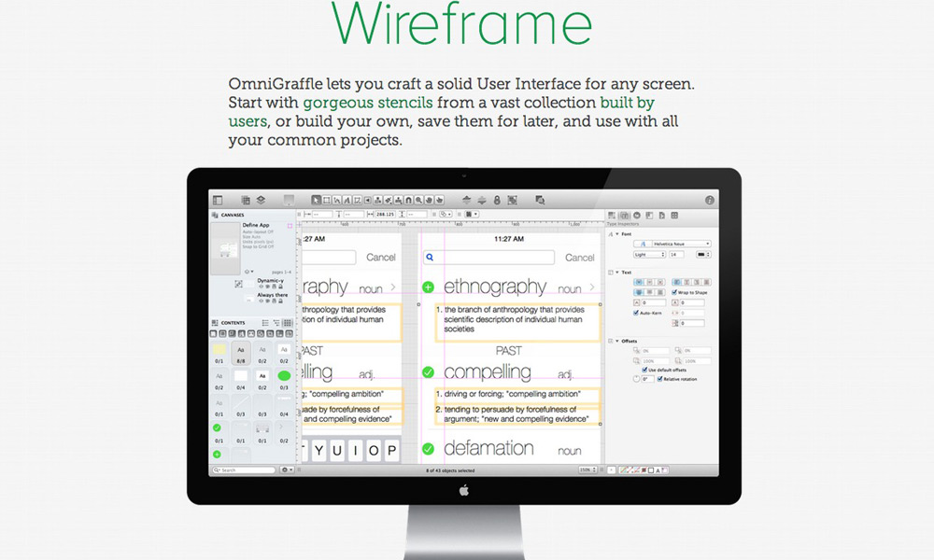
Task: Switch to the Canvas inspectors tab
Action: (x=649, y=216)
